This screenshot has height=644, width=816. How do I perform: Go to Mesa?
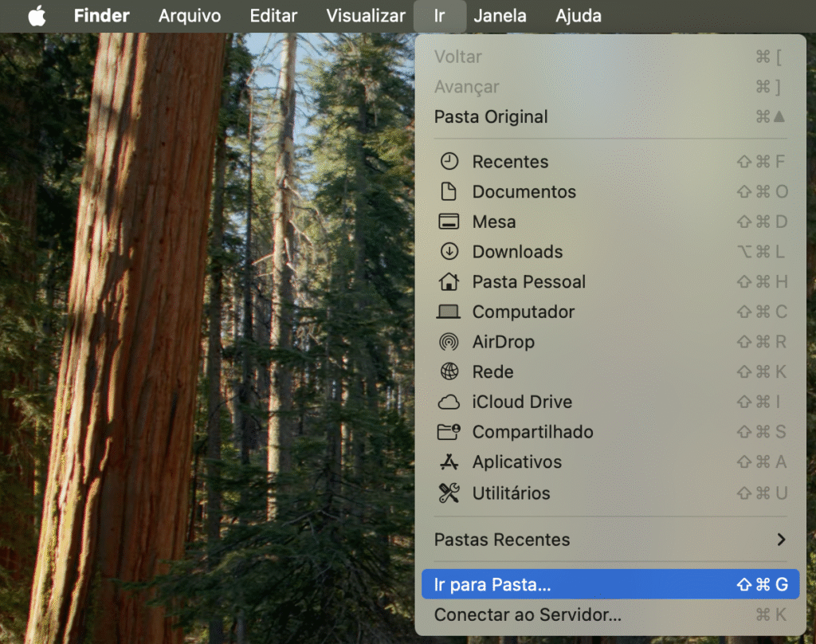[x=610, y=222]
